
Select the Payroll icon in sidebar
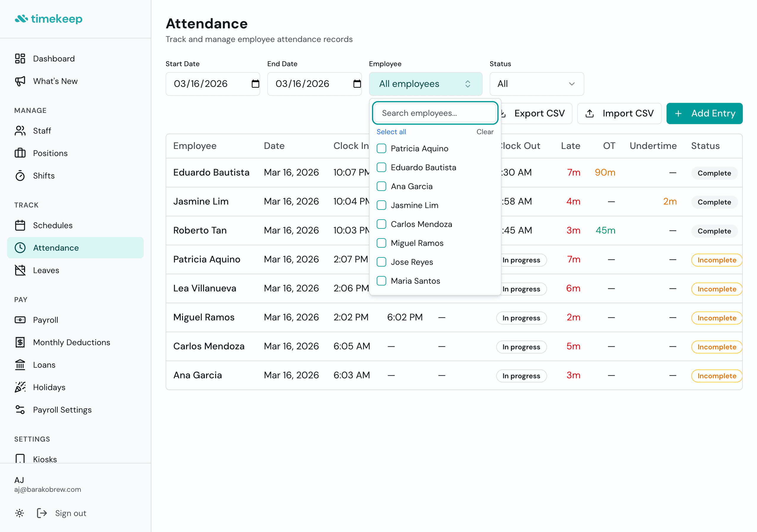tap(20, 319)
